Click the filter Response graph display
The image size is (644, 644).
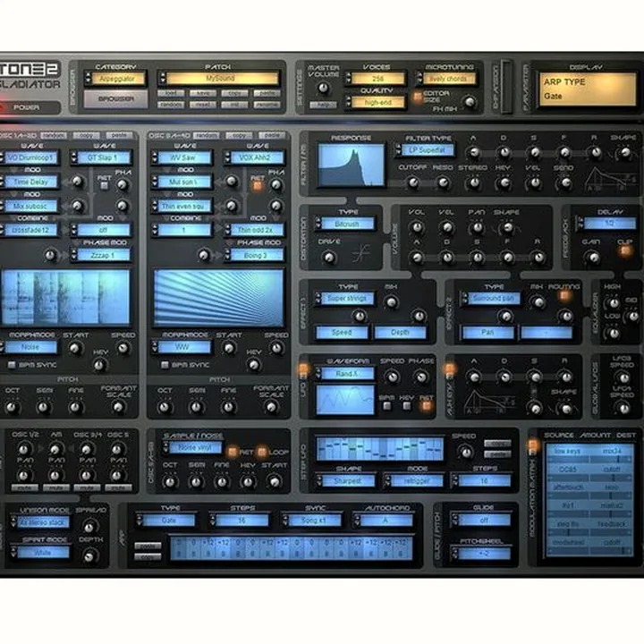(x=352, y=165)
